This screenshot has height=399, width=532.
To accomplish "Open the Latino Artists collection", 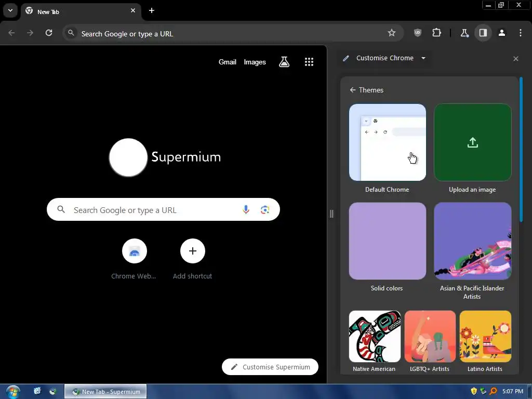I will pyautogui.click(x=485, y=336).
